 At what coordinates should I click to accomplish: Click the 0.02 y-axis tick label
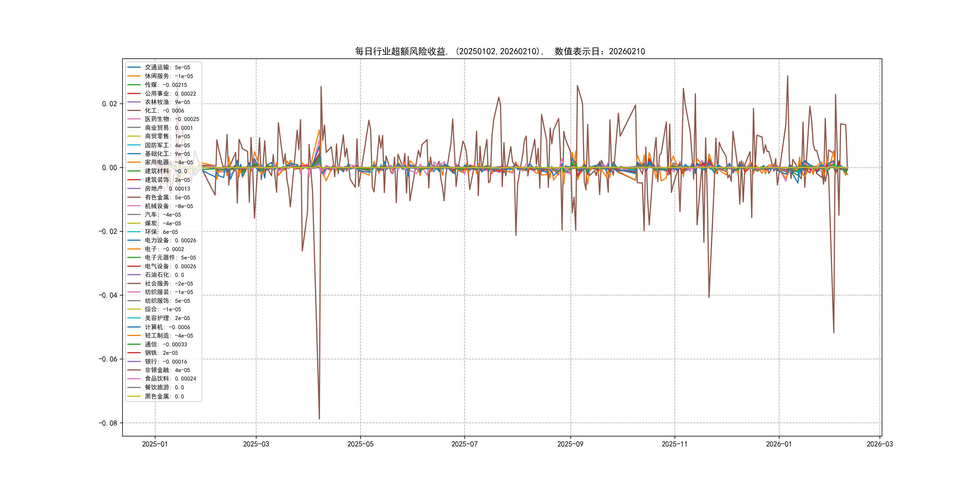coord(109,104)
